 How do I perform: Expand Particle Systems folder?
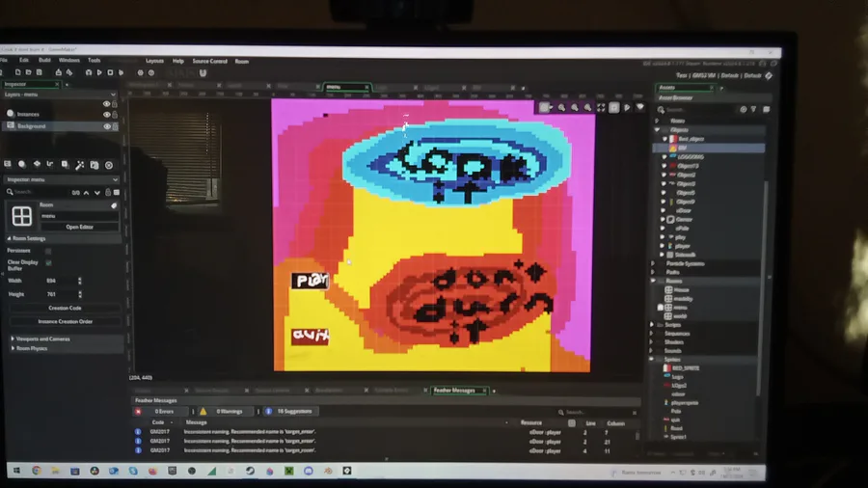coord(653,264)
